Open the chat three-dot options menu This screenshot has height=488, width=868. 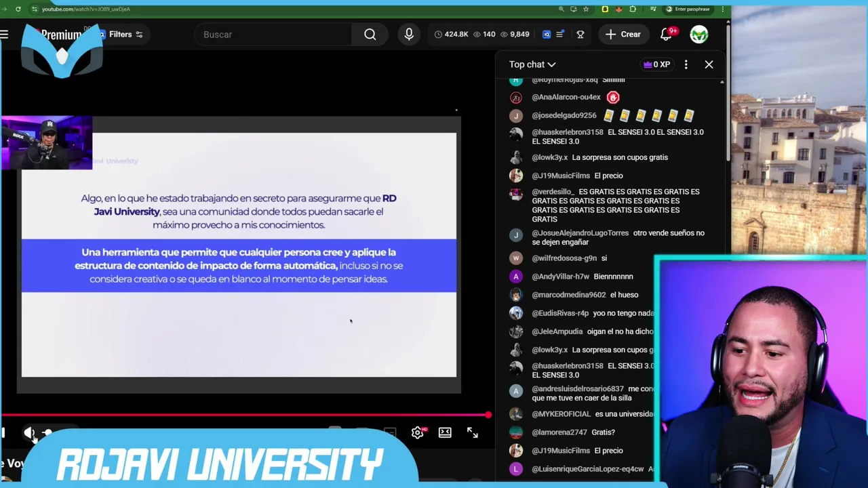[x=686, y=64]
